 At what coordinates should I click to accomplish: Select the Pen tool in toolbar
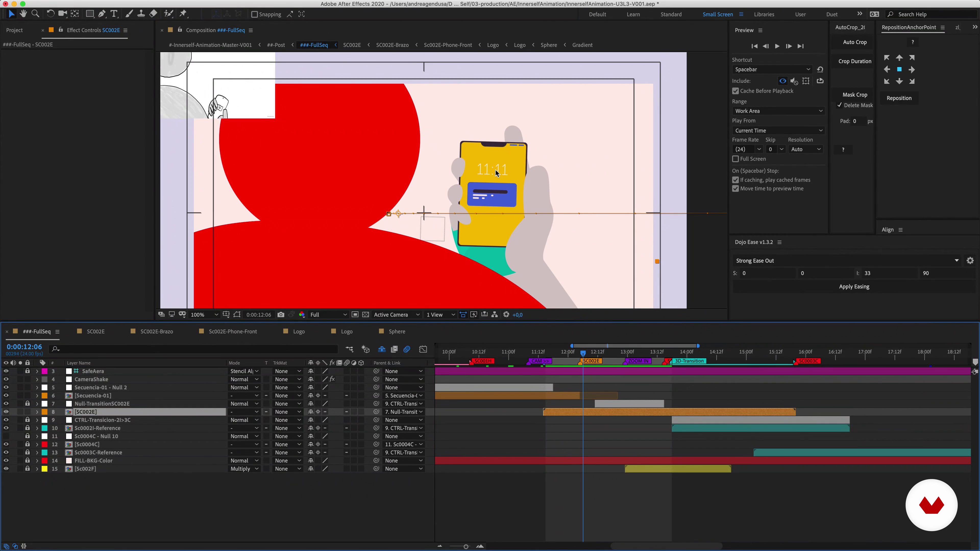click(102, 14)
